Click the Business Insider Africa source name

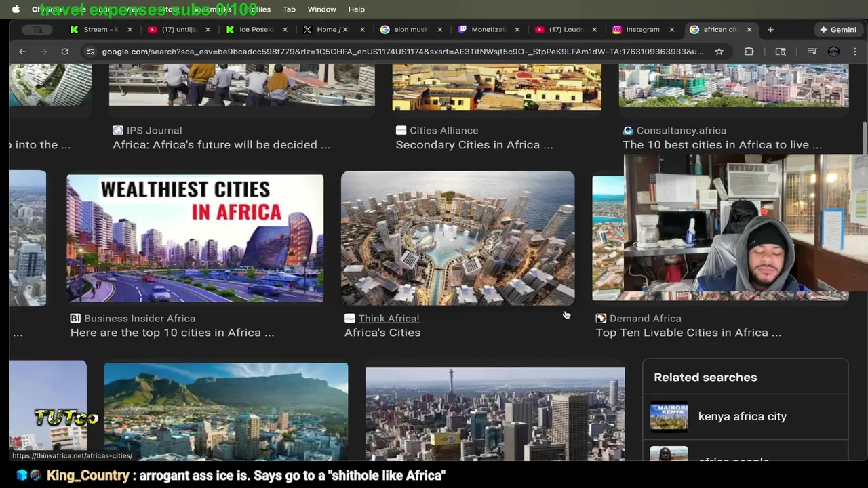140,319
